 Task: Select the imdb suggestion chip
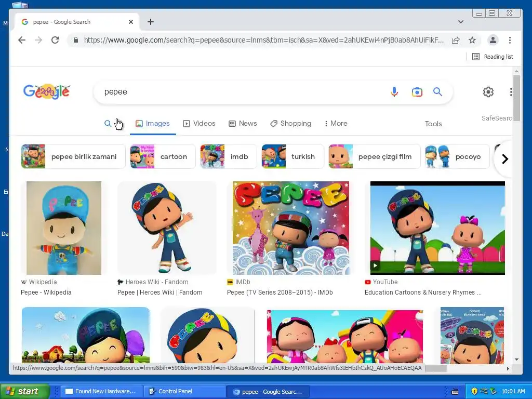(229, 156)
